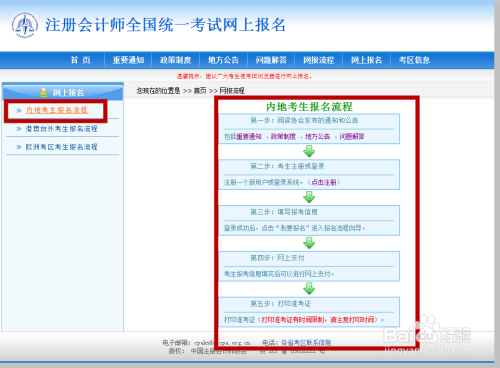Screen dimensions: 500x368
Task: Click 第四步：网上支付 heading
Action: [x=277, y=258]
